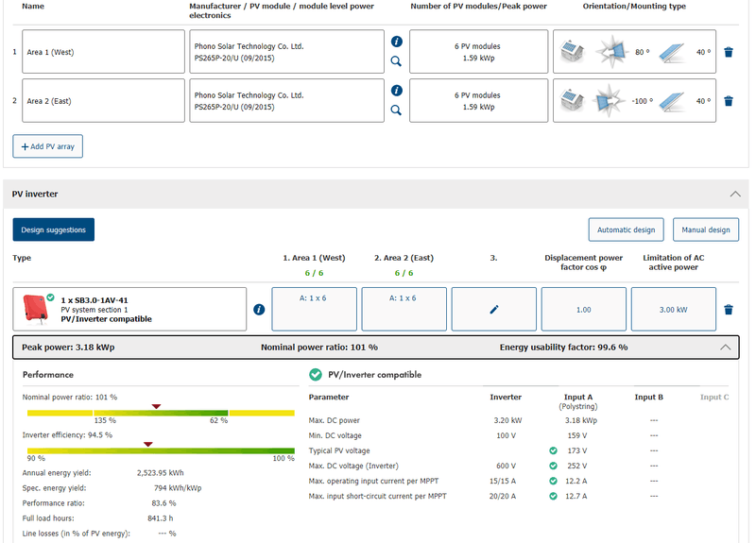Click info icon next to SB3.0-1AV-41 inverter
The image size is (756, 543).
click(259, 310)
